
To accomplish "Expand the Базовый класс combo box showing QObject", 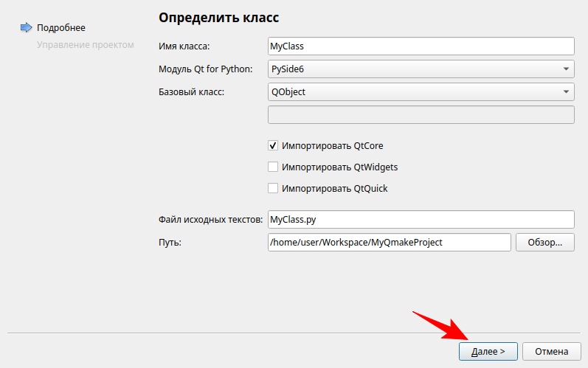I will point(421,92).
